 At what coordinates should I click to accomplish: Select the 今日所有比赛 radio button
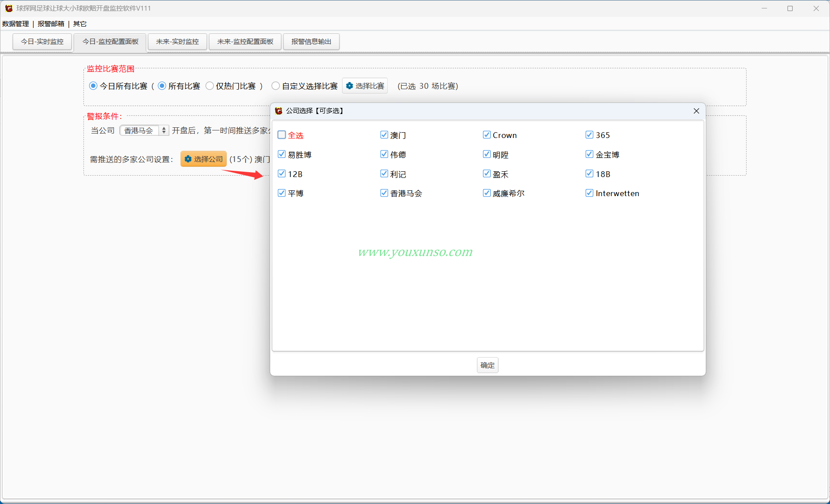(93, 86)
